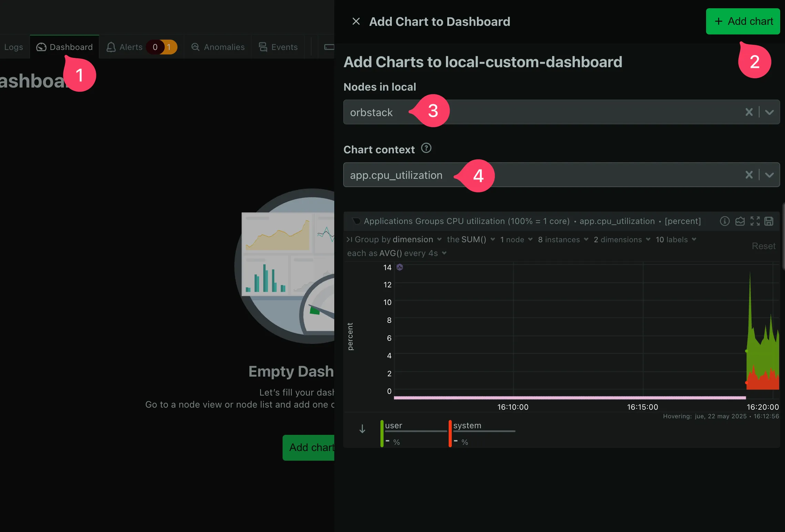Click the download arrow in the chart legend
The width and height of the screenshot is (785, 532).
361,429
